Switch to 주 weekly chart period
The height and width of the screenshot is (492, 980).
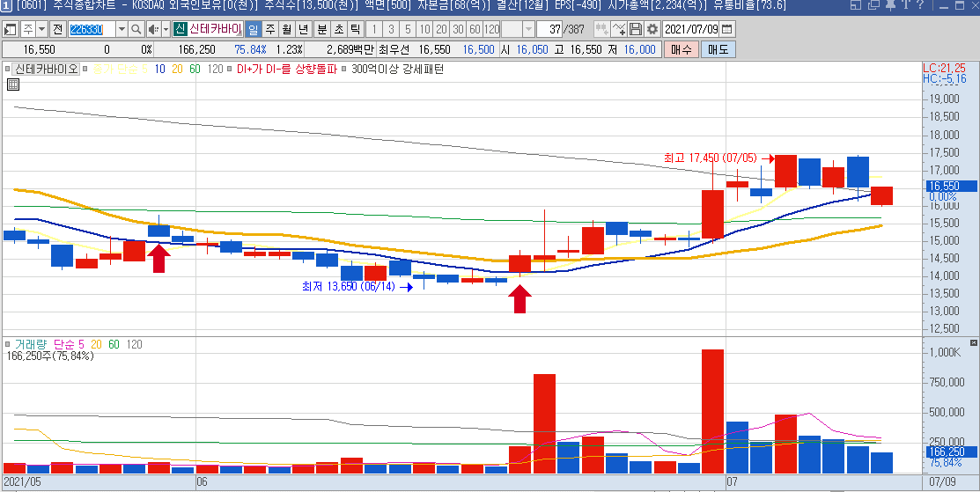[270, 29]
